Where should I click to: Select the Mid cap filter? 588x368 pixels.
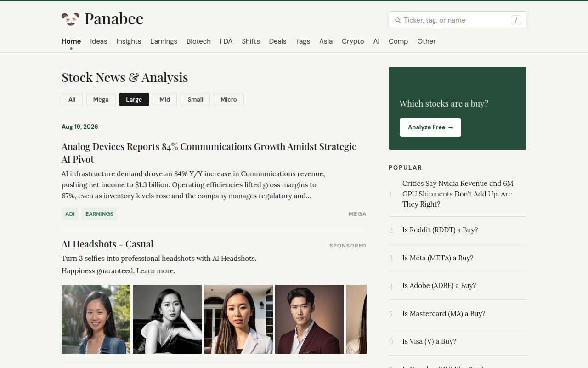click(165, 99)
